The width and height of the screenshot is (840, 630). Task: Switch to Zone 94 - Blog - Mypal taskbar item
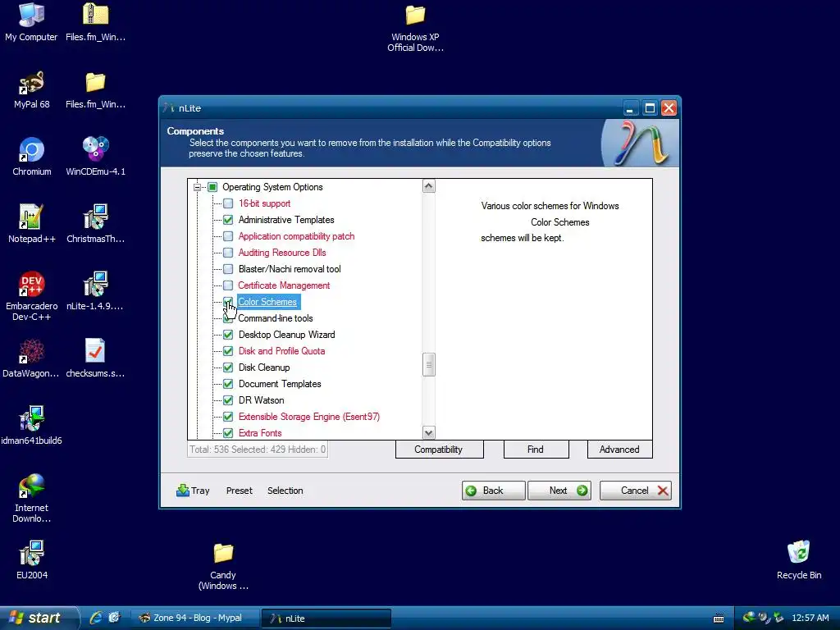[x=195, y=618]
